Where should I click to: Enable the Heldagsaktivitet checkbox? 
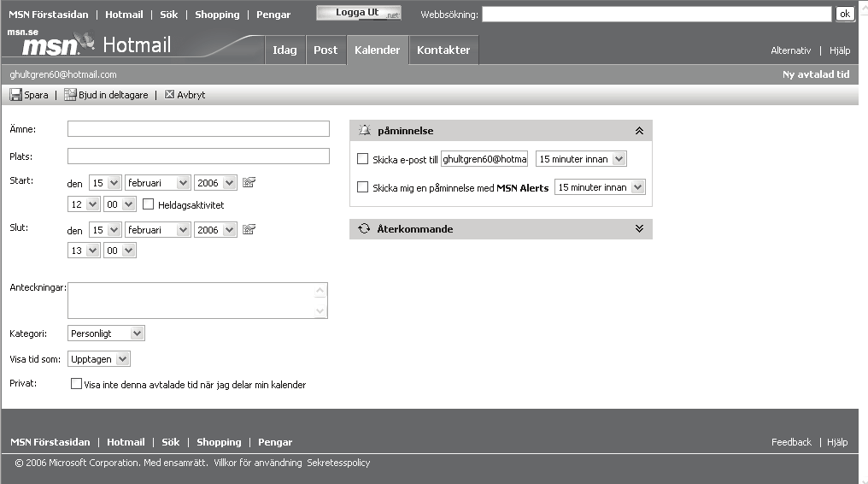[x=148, y=204]
